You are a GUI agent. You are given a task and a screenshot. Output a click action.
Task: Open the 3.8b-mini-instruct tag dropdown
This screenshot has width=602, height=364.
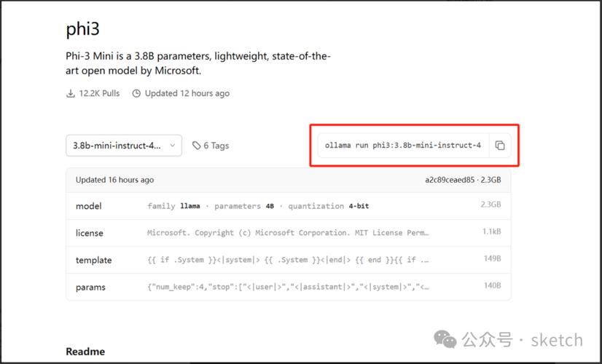point(124,146)
